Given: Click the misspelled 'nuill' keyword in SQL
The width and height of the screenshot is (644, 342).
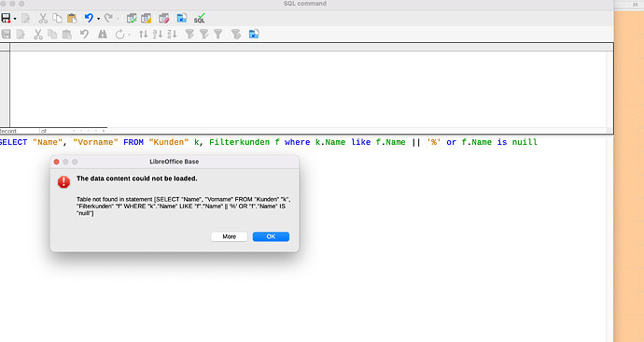Looking at the screenshot, I should (x=525, y=142).
